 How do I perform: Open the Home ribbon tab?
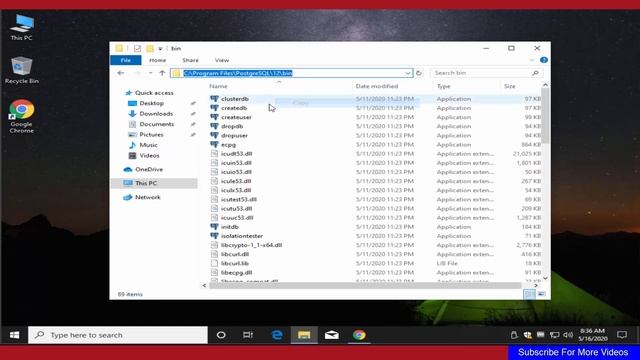point(157,60)
